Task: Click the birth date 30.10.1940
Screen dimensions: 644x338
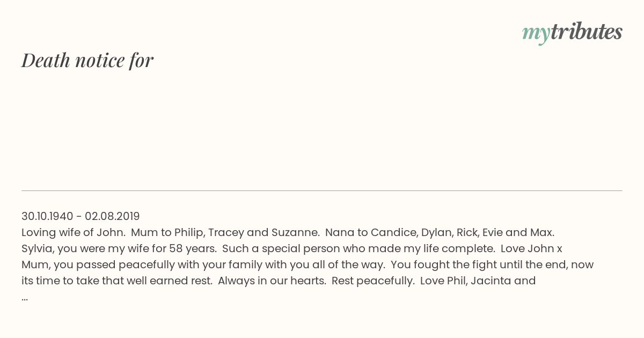Action: click(47, 216)
